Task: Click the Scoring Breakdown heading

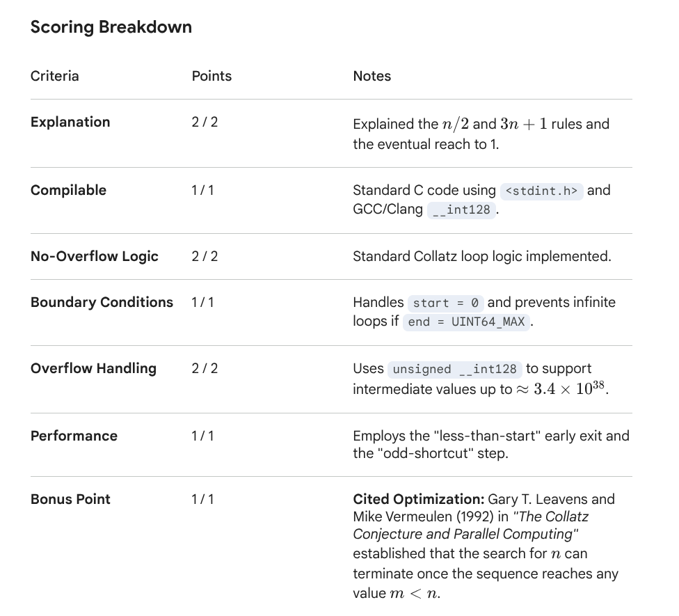Action: tap(111, 27)
